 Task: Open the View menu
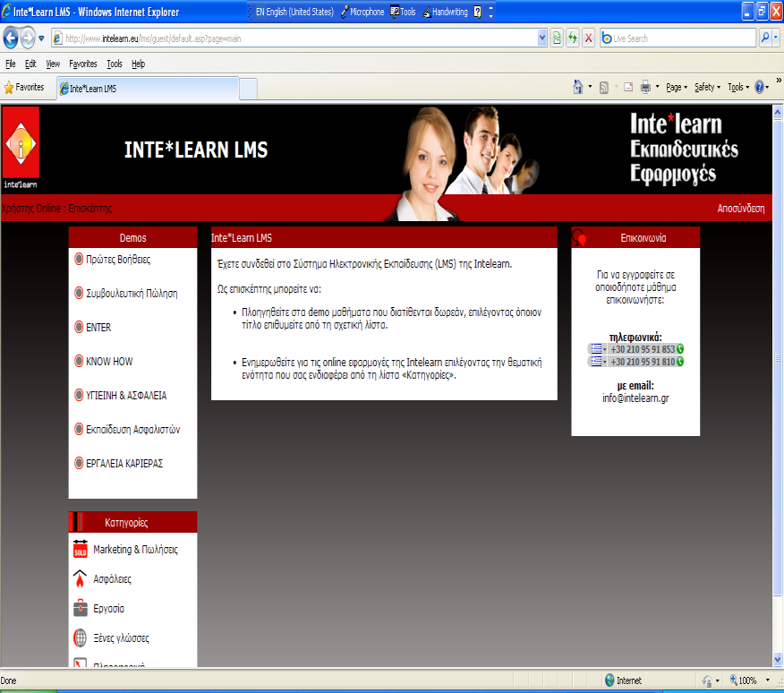(53, 64)
